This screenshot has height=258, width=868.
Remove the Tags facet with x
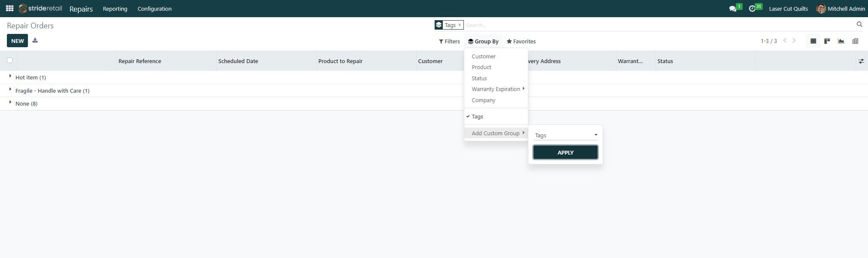[x=460, y=25]
